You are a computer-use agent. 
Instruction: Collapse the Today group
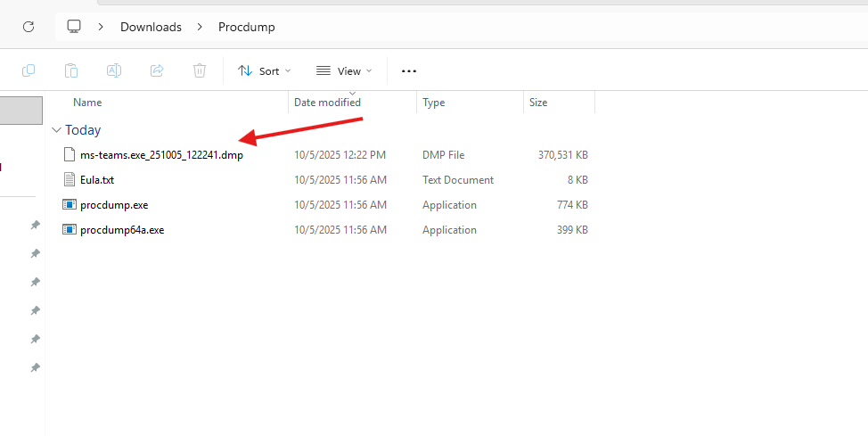tap(57, 130)
